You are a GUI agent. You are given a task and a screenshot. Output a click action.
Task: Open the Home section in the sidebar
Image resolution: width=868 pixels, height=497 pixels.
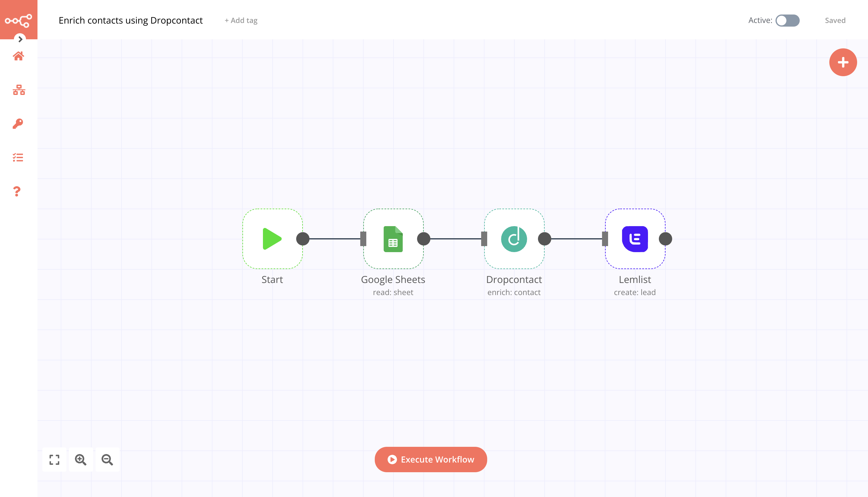pos(18,56)
